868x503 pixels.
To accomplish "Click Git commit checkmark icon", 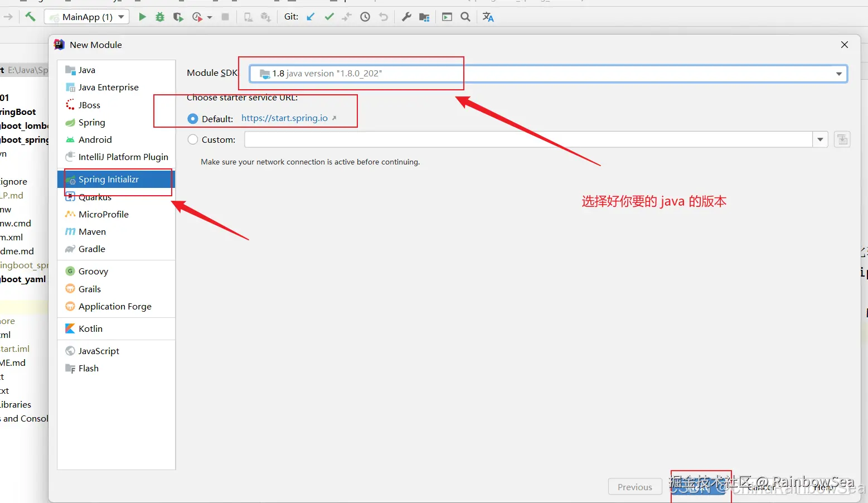I will click(329, 17).
